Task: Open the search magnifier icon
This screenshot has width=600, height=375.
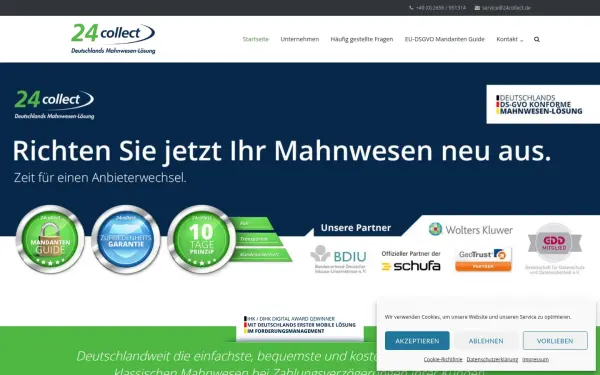Action: click(x=537, y=39)
